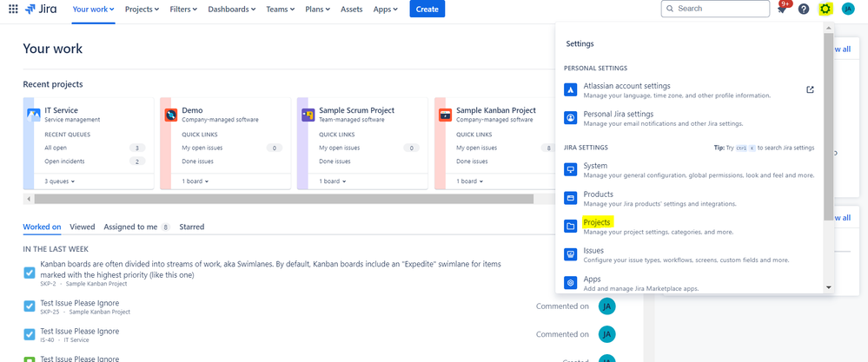Open the Filters dropdown
Screen dimensions: 868x362
(x=184, y=10)
